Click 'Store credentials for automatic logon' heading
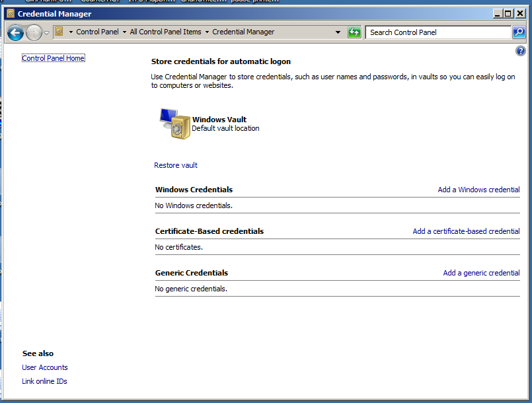The width and height of the screenshot is (532, 403). tap(221, 61)
